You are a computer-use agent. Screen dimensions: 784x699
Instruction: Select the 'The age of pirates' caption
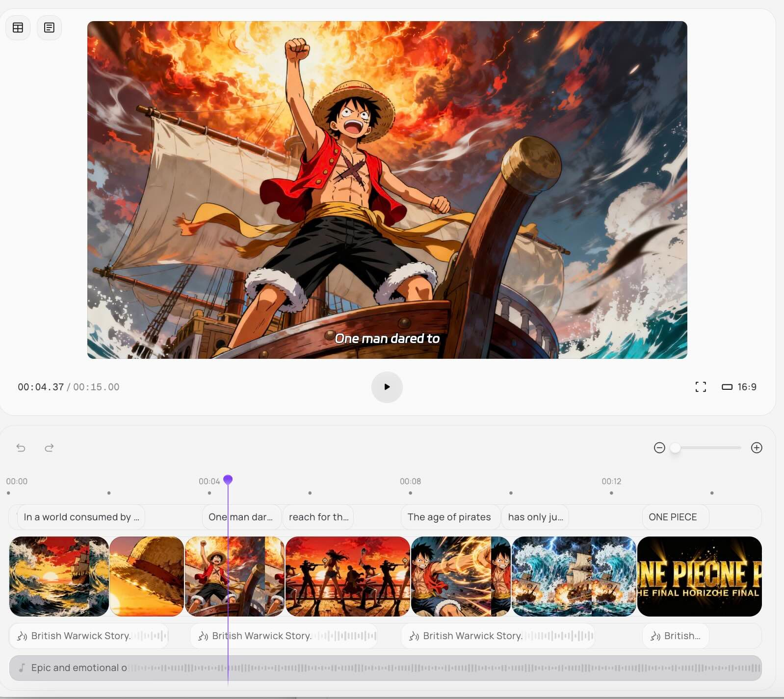tap(449, 517)
